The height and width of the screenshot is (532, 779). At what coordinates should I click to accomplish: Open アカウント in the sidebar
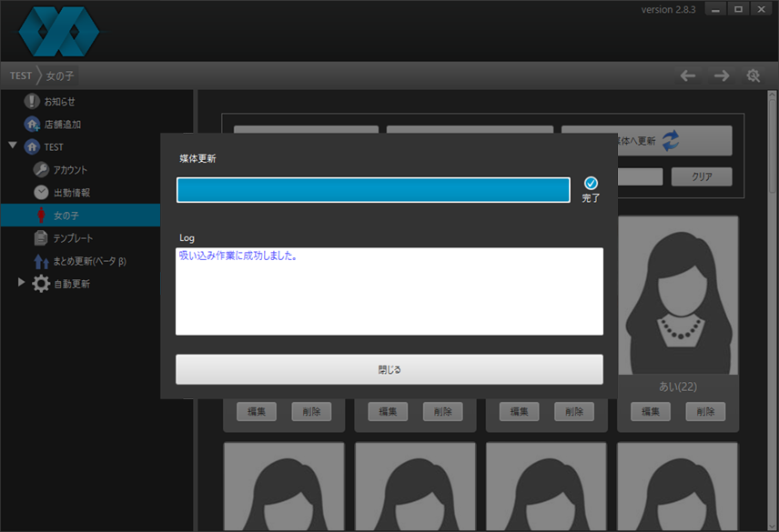70,170
